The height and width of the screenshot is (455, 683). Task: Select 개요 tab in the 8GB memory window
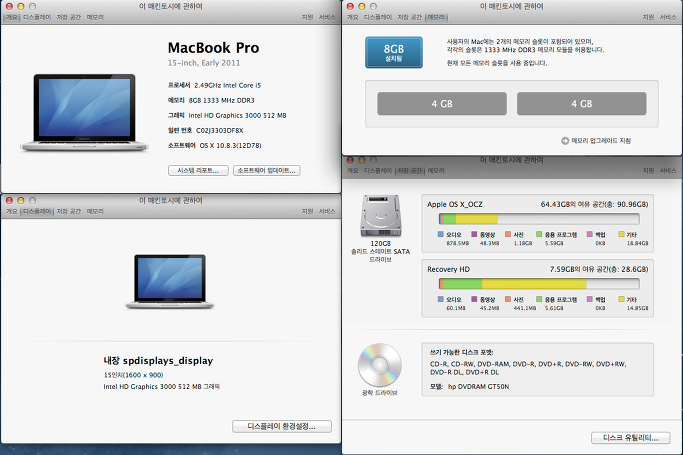pos(352,17)
